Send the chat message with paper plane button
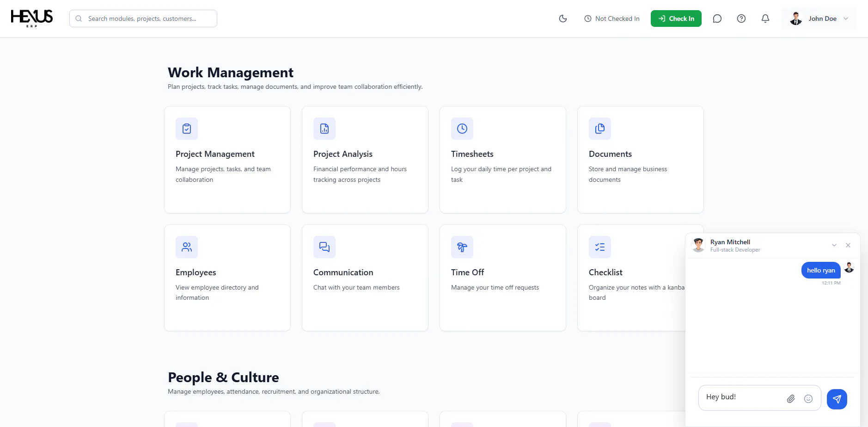This screenshot has width=868, height=427. [x=837, y=399]
